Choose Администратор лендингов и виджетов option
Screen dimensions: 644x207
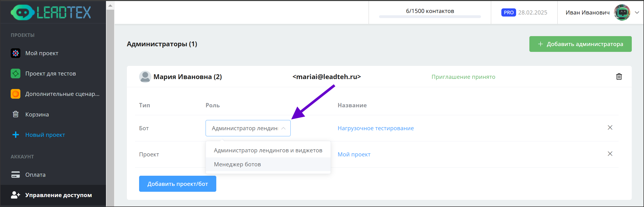point(268,151)
